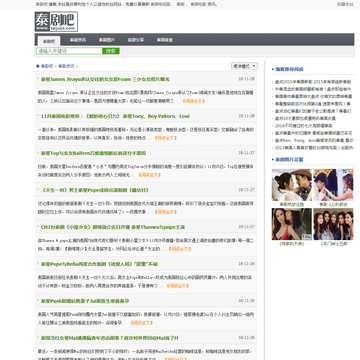This screenshot has width=360, height=360.
Task: Click the 泰剧吧 taijuba.com site logo
Action: tap(56, 22)
